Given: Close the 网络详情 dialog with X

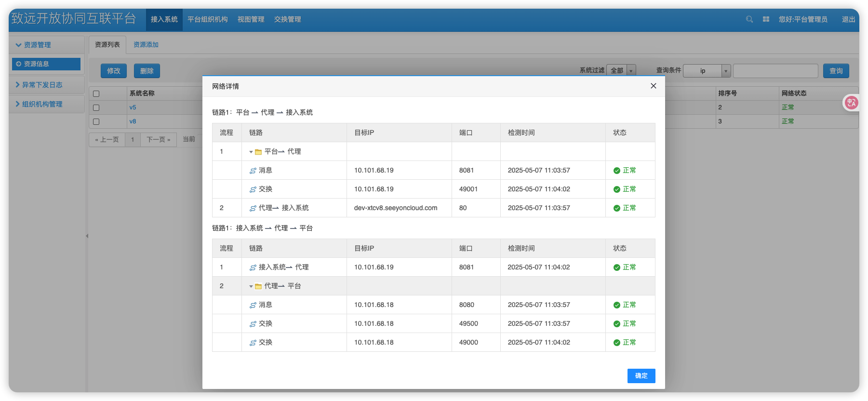Looking at the screenshot, I should pos(653,86).
